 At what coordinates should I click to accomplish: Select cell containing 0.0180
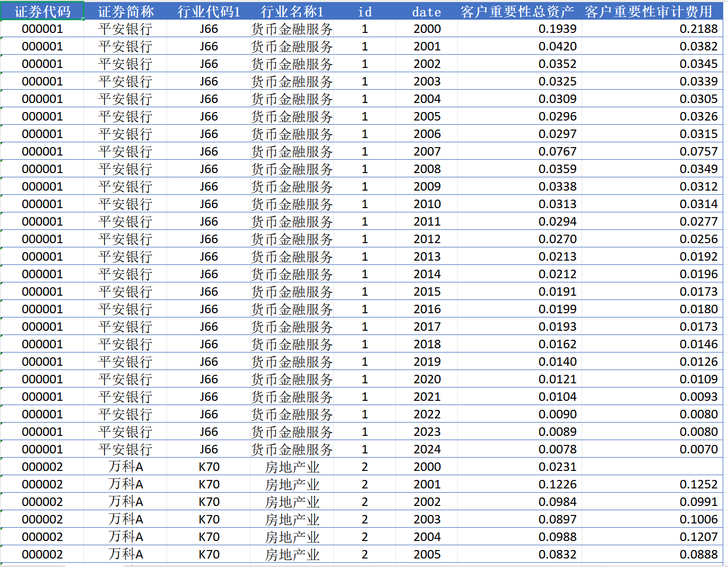652,309
